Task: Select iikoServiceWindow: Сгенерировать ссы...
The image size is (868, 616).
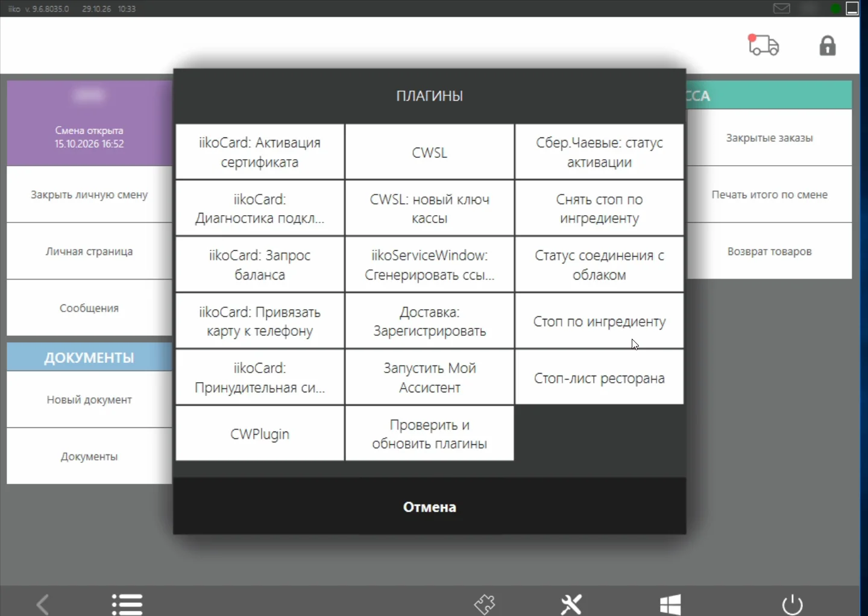Action: tap(430, 265)
